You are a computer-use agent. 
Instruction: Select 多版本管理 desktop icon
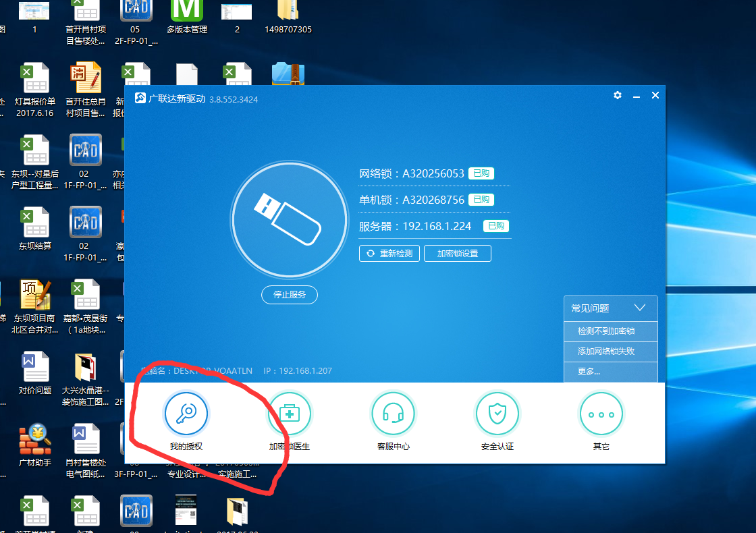click(186, 18)
